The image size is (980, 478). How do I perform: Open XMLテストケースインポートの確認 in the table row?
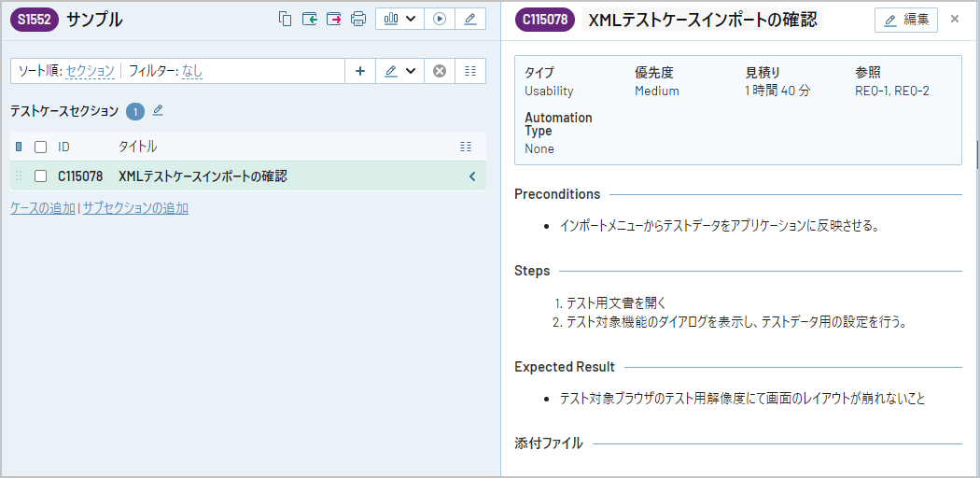203,176
